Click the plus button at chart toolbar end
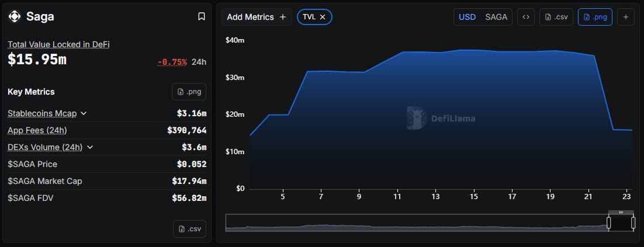 626,17
